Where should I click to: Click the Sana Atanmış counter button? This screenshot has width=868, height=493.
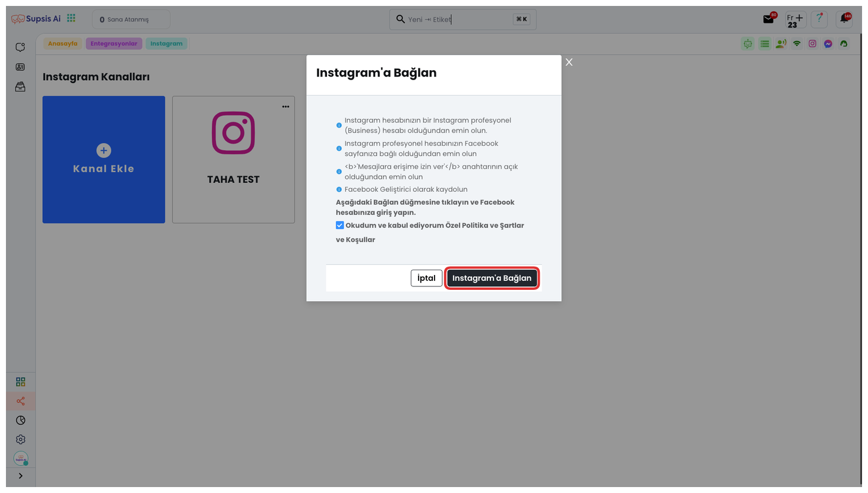(131, 20)
